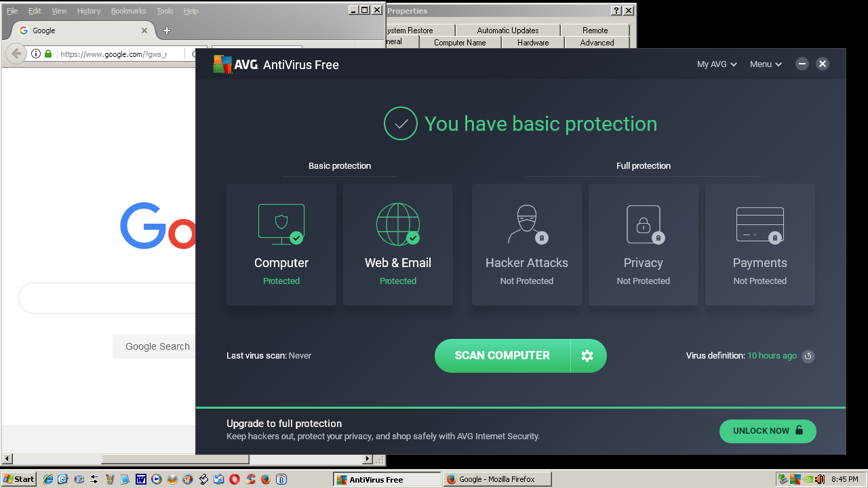Click the Google Search button
Viewport: 868px width, 488px height.
tap(155, 346)
